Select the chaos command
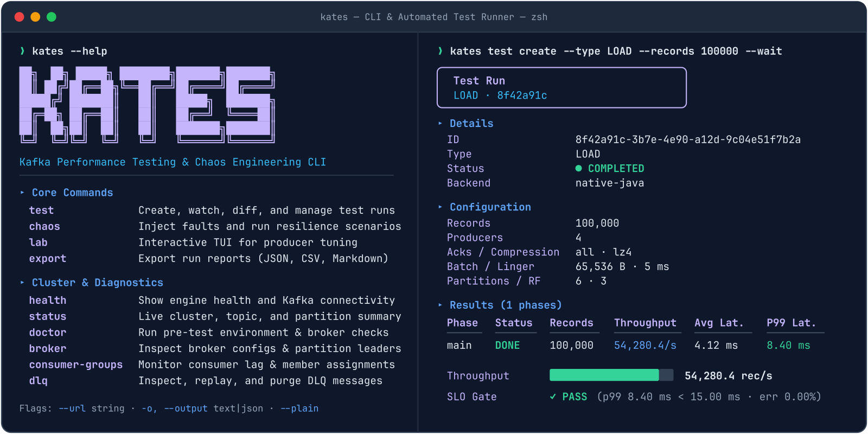This screenshot has width=868, height=434. point(44,226)
